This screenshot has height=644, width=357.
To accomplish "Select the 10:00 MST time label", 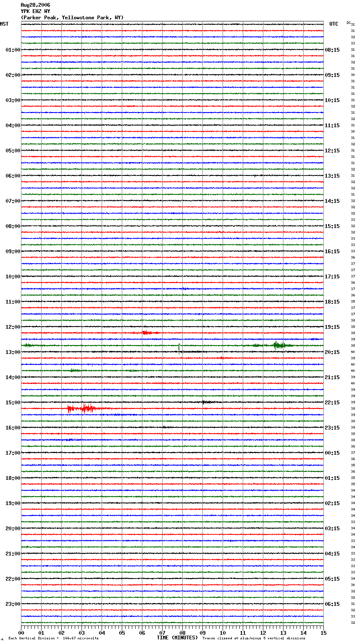I will 13,277.
